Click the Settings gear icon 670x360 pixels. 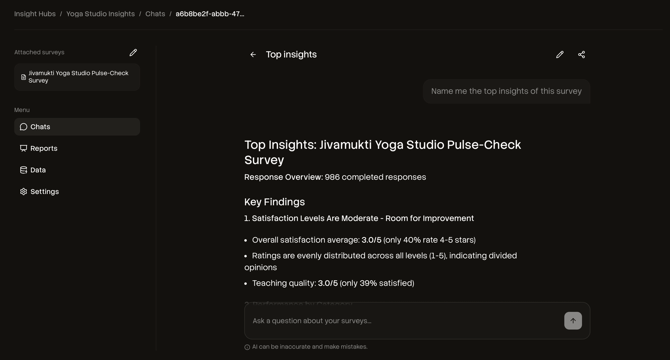click(24, 192)
